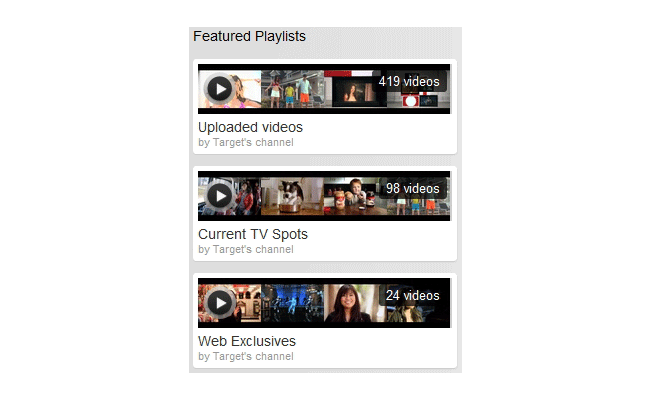Viewport: 652px width, 400px height.
Task: Open the Current TV Spots title link
Action: tap(253, 234)
